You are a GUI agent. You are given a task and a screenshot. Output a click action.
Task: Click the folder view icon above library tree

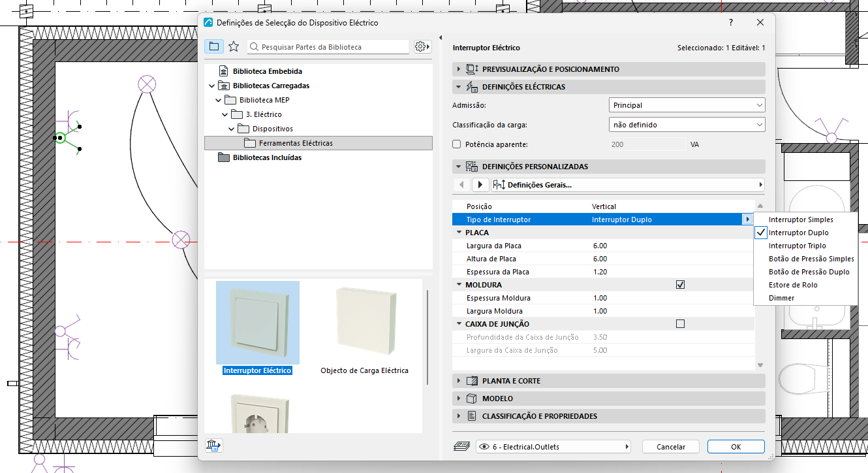[x=213, y=46]
